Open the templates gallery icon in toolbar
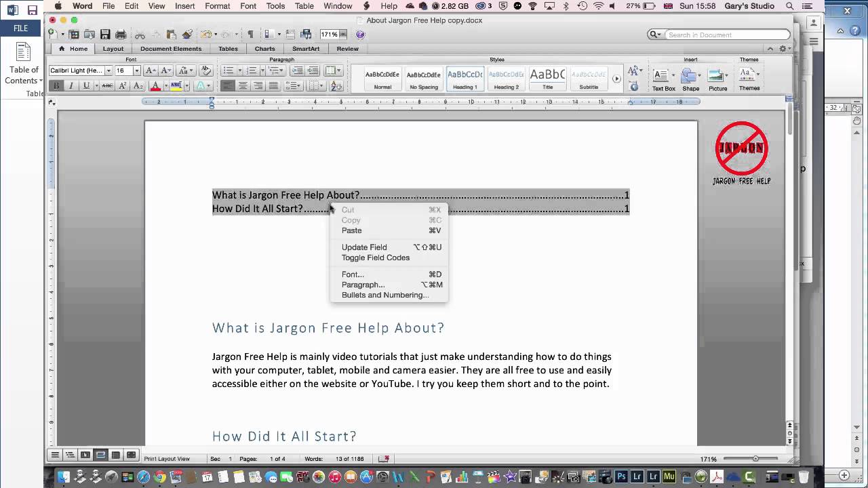 [x=74, y=35]
